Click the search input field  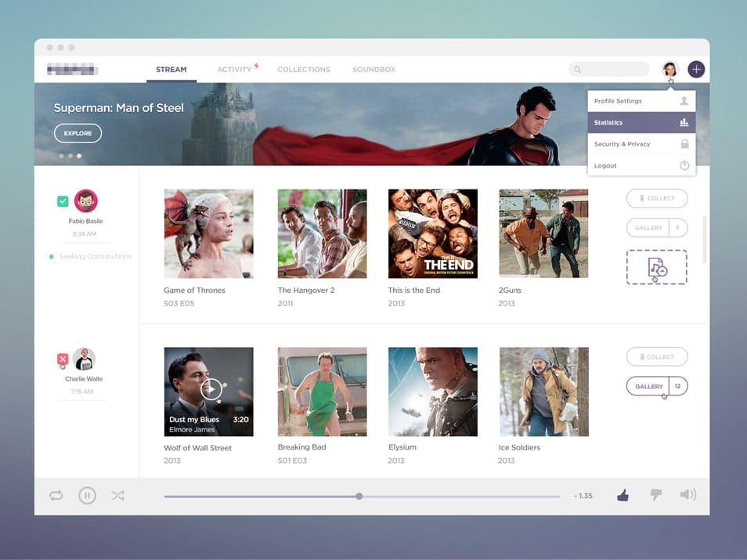[x=609, y=70]
